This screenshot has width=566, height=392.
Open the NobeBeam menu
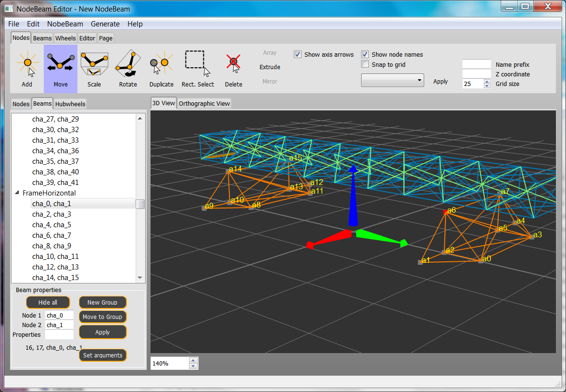65,24
